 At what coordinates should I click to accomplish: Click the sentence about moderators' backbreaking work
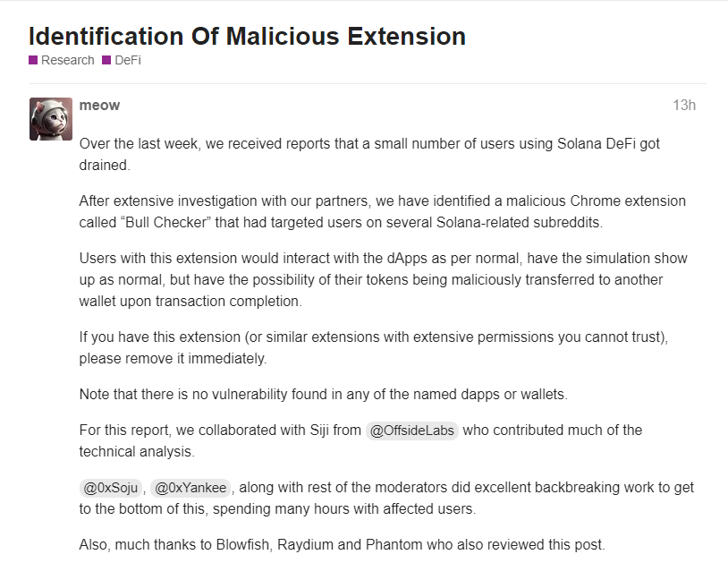click(x=386, y=499)
